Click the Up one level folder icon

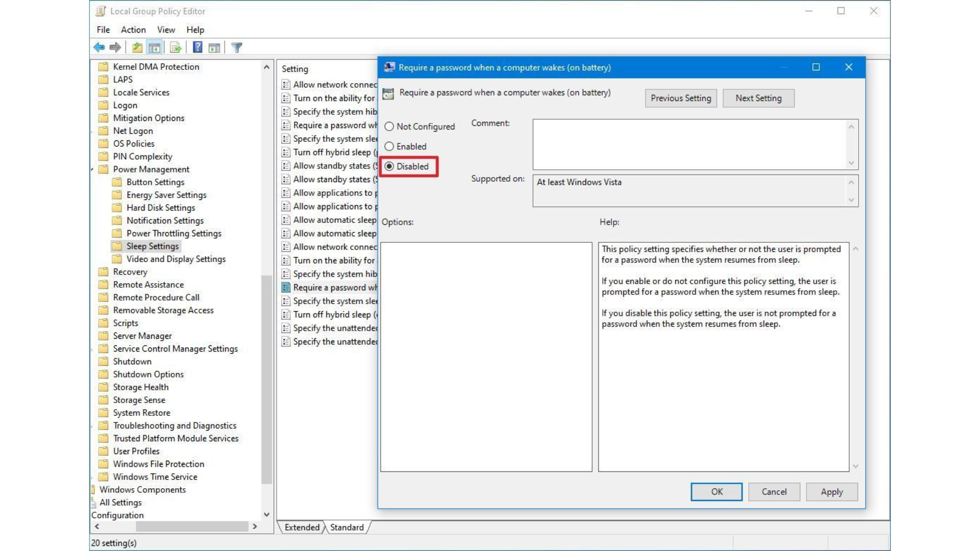point(136,47)
